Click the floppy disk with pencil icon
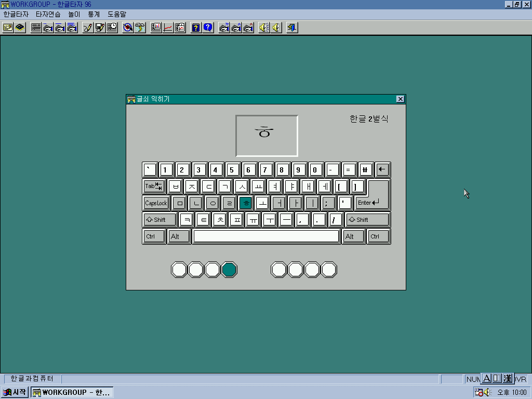 [100, 28]
